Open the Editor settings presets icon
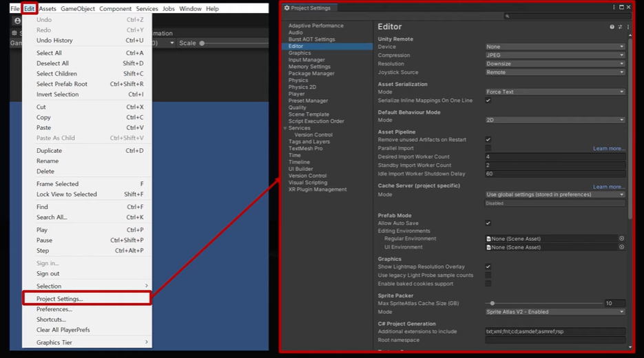Image resolution: width=644 pixels, height=358 pixels. pyautogui.click(x=620, y=27)
